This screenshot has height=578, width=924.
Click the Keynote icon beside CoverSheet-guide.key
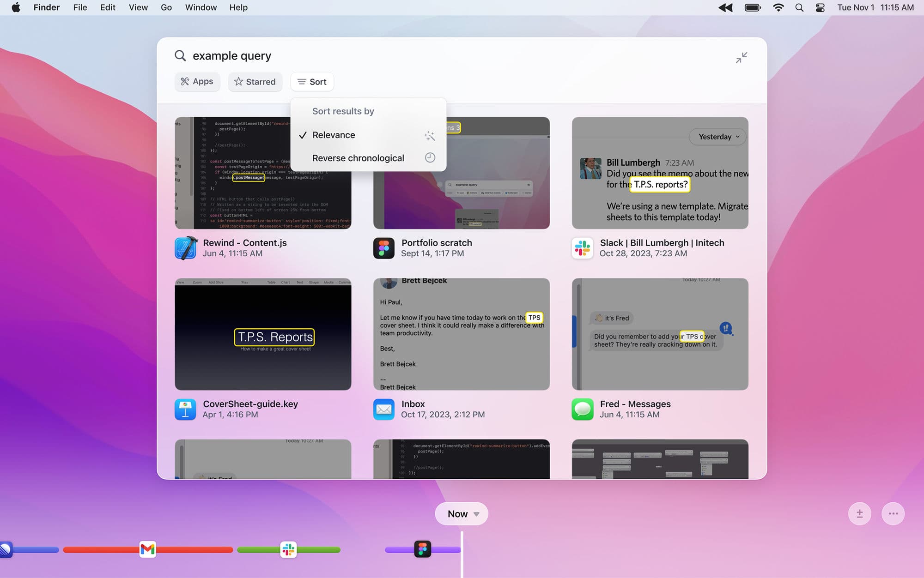pyautogui.click(x=186, y=409)
